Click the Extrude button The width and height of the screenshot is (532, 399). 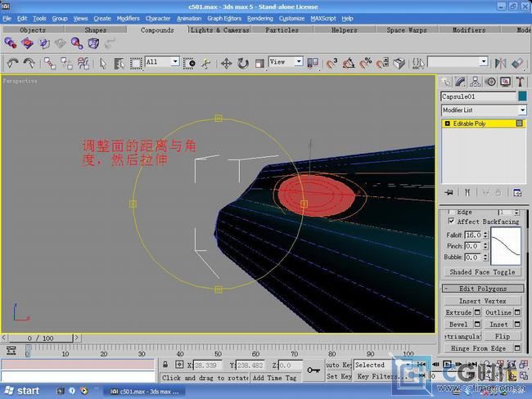click(458, 312)
